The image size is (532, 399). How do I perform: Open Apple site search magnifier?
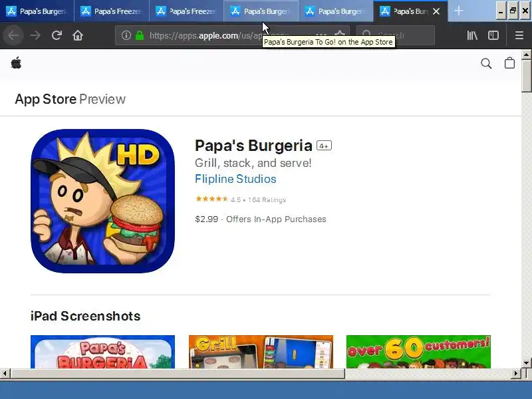(x=486, y=63)
